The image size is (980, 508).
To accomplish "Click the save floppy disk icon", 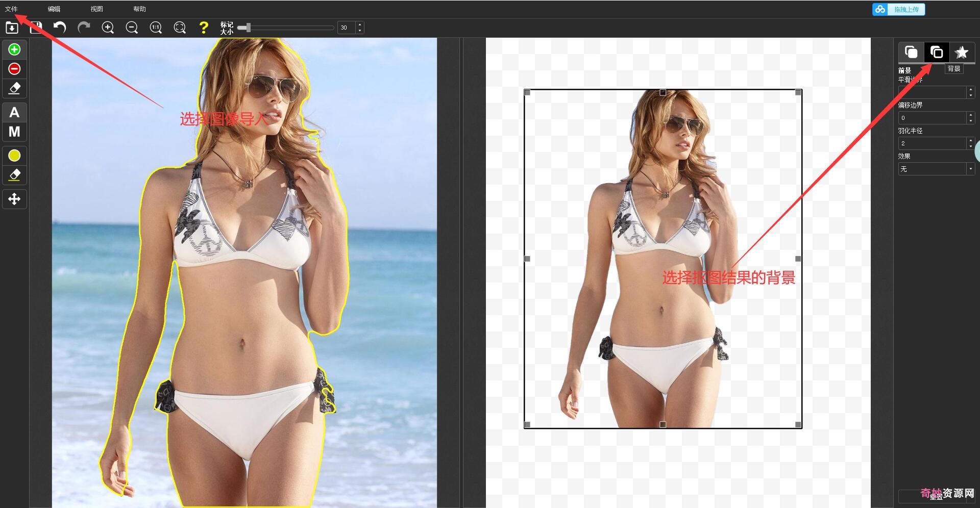I will [x=36, y=28].
